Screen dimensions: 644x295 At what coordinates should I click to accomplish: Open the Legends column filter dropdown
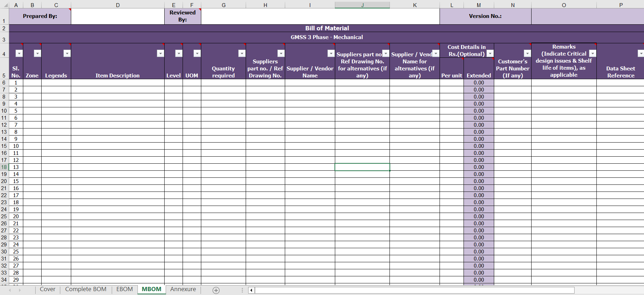67,53
